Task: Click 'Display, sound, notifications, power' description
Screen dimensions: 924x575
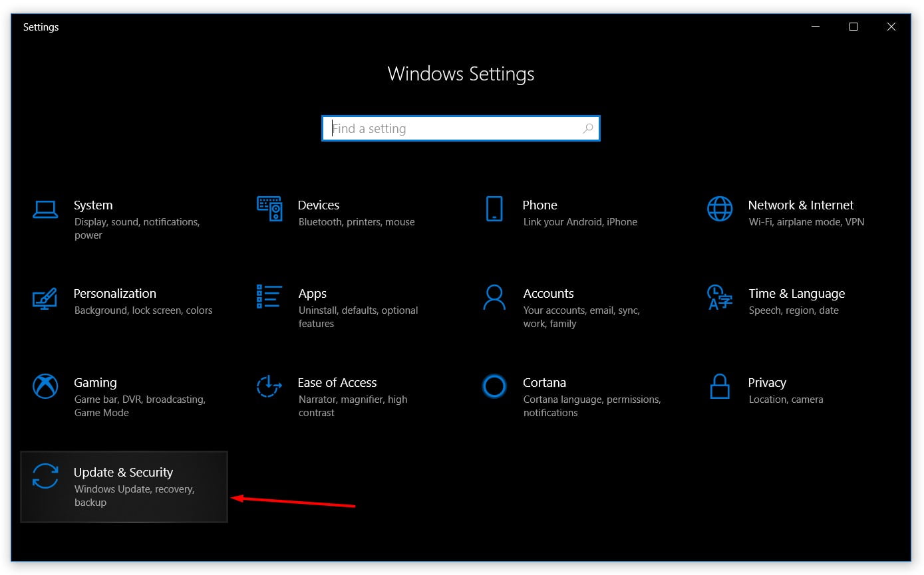Action: (x=137, y=229)
